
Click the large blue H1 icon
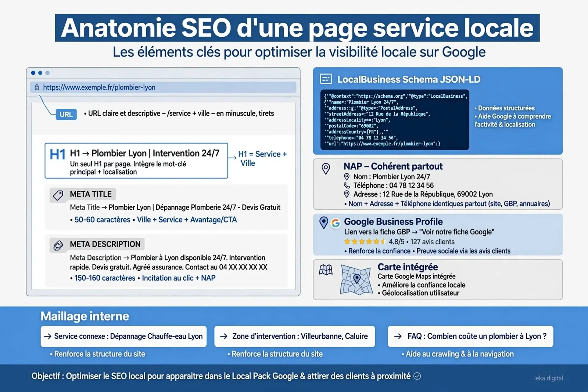[58, 155]
